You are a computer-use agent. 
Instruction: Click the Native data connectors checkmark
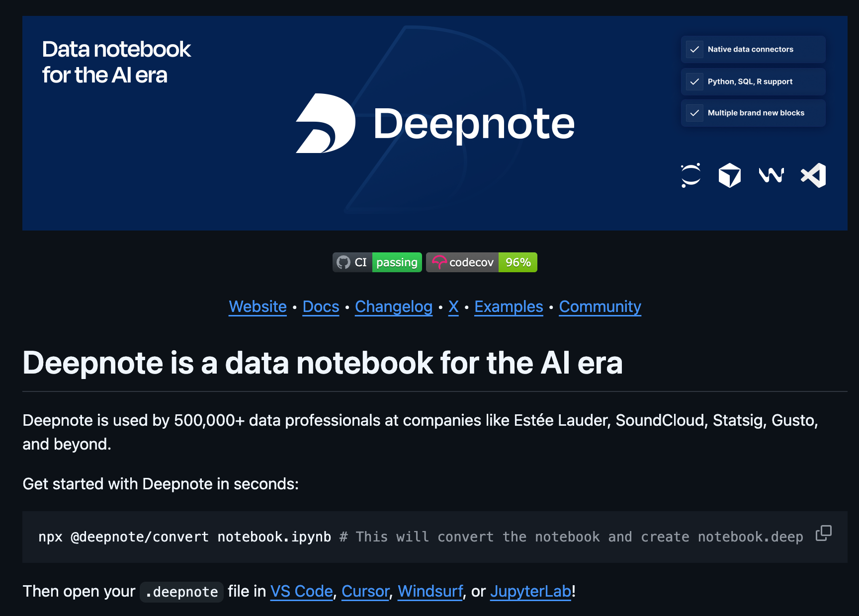(x=694, y=49)
